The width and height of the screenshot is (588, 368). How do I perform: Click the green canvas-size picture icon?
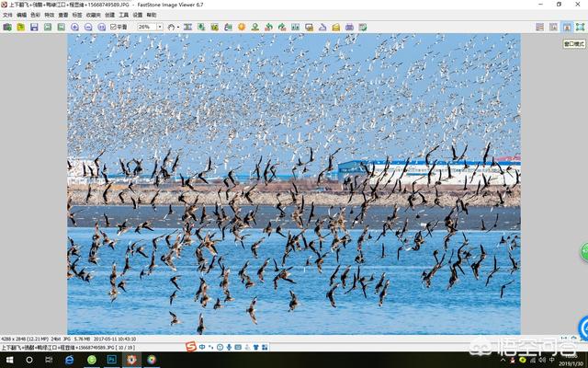pos(214,27)
